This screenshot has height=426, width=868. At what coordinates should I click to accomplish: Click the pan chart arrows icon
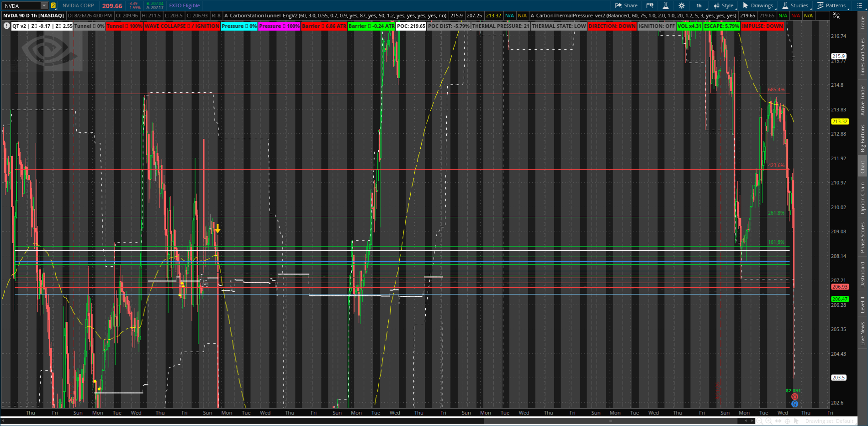(778, 421)
